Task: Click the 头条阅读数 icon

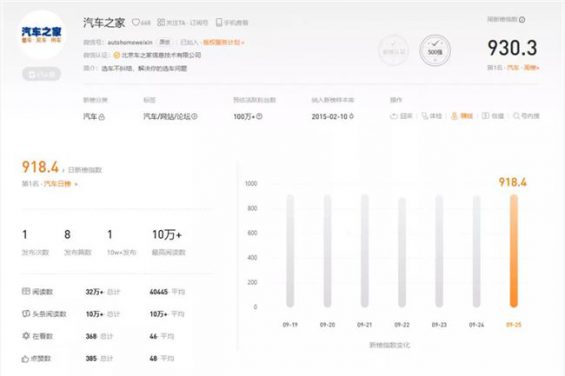Action: [26, 314]
